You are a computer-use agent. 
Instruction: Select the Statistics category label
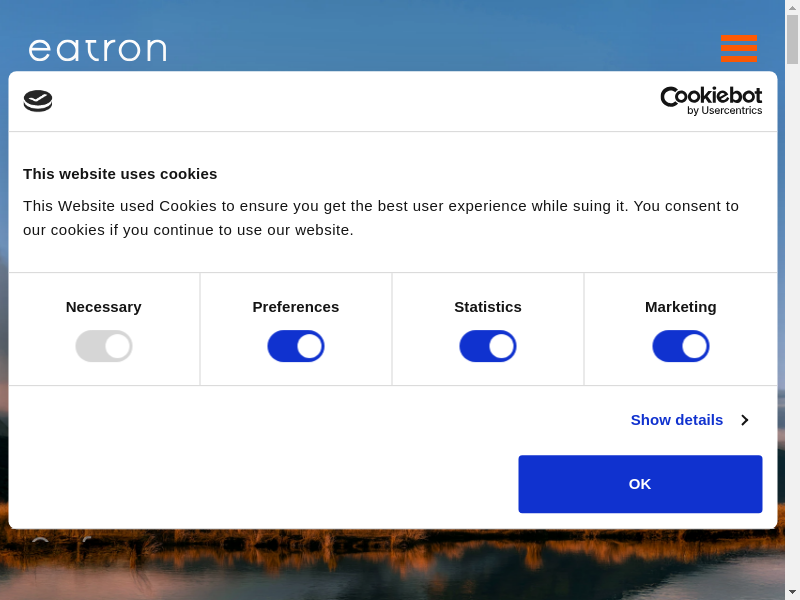tap(488, 307)
